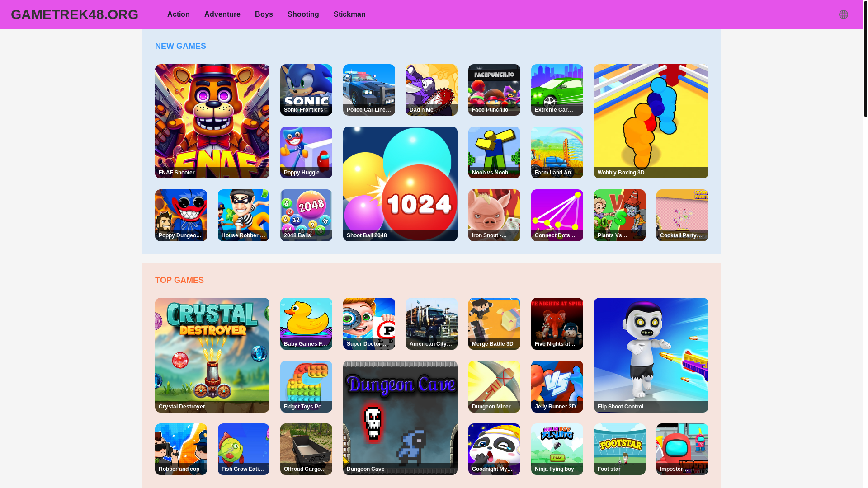
Task: Open the Goodnight My panda game
Action: (494, 449)
